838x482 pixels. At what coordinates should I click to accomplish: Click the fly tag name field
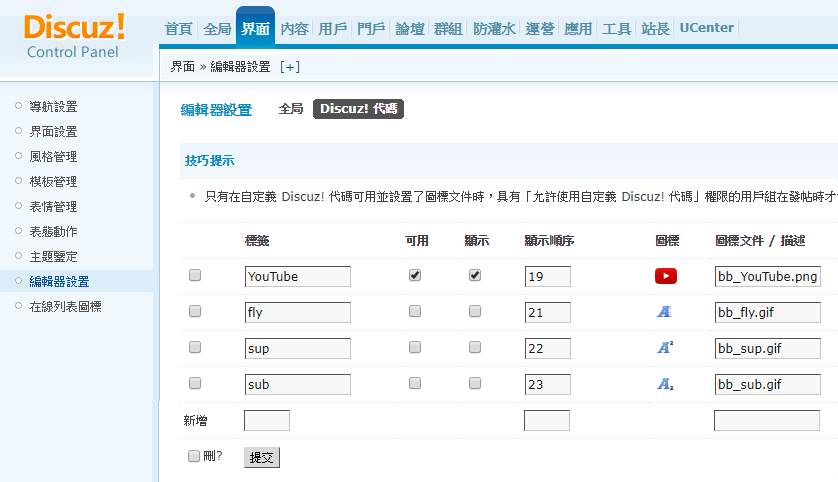tap(297, 312)
